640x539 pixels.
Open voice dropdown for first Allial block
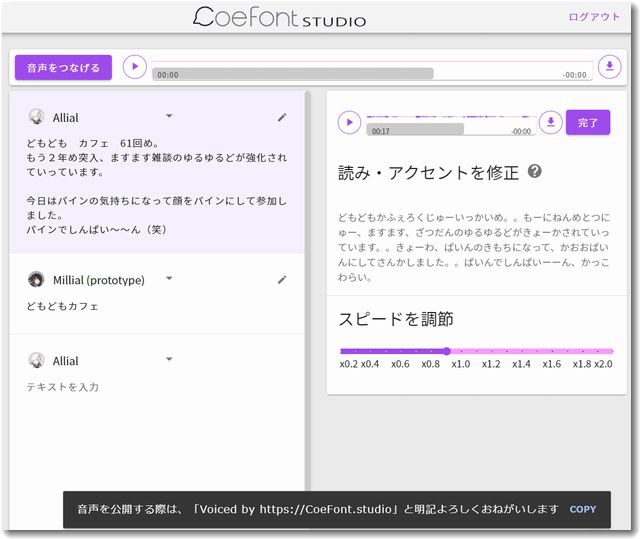point(169,116)
